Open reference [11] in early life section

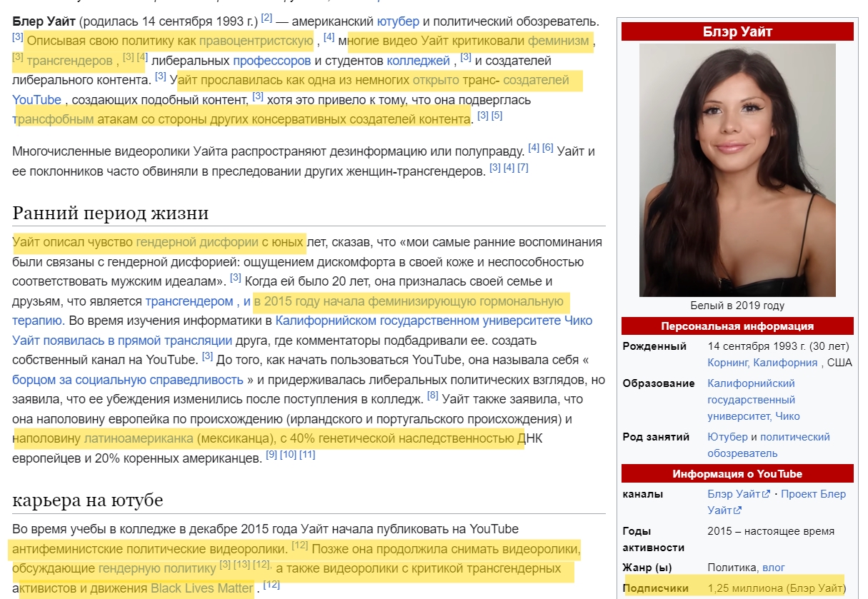tap(307, 454)
